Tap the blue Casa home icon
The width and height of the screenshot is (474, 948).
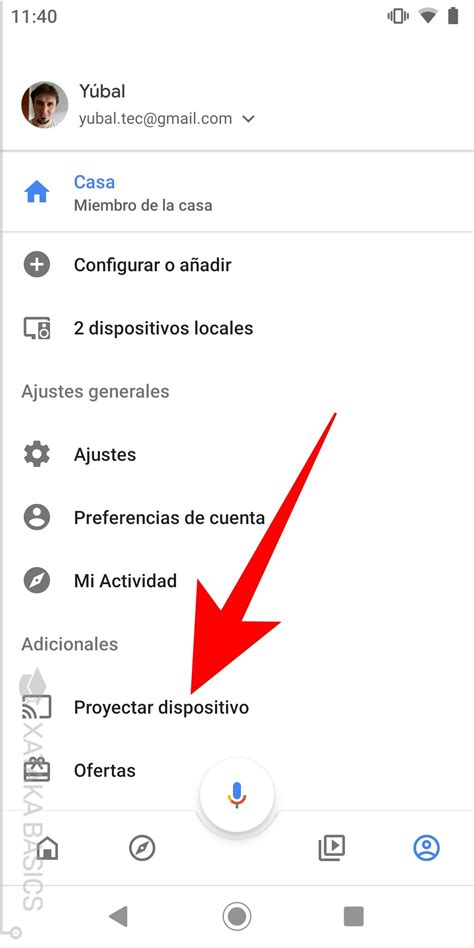coord(36,193)
